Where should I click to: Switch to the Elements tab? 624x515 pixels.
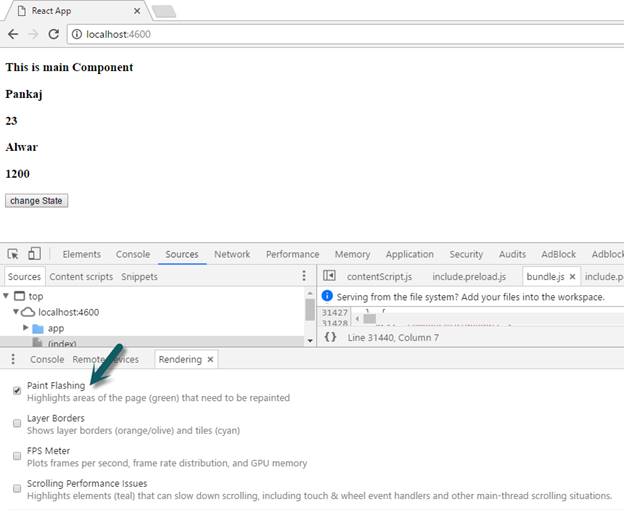click(82, 254)
